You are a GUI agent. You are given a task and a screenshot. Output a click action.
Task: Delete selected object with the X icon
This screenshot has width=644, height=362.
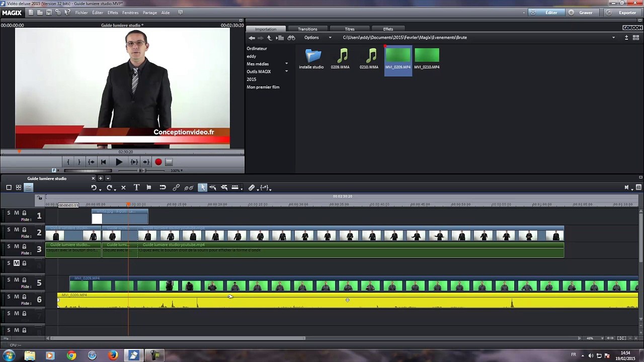pos(123,188)
